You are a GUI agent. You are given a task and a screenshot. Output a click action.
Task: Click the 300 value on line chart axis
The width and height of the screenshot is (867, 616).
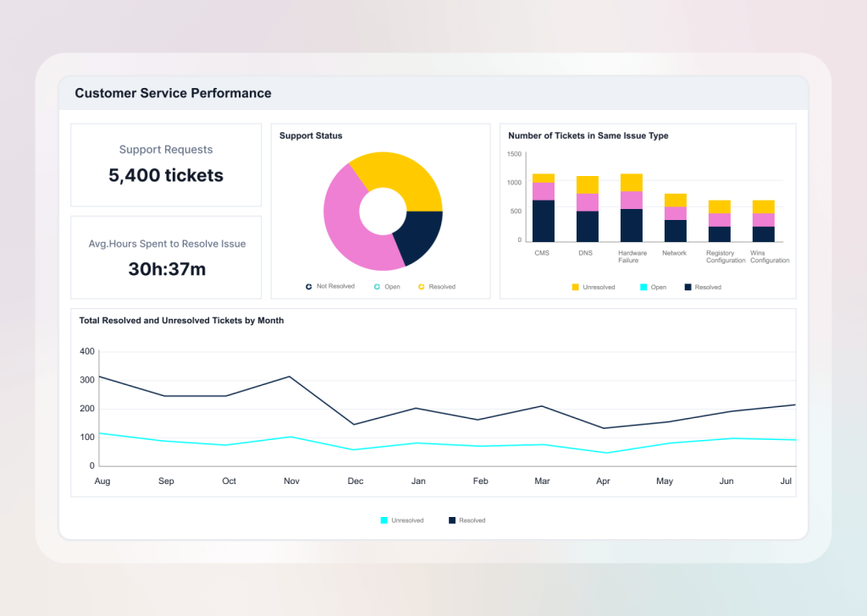(87, 380)
